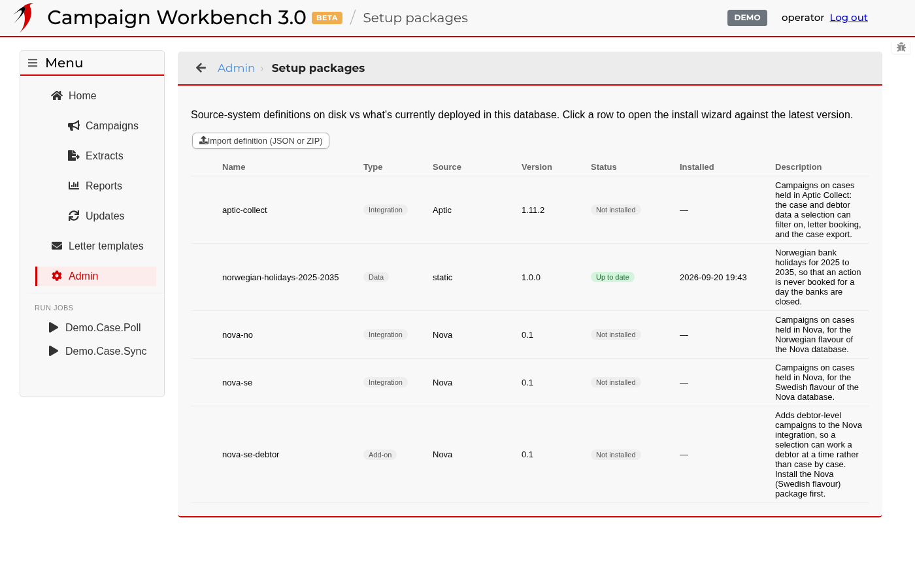This screenshot has width=915, height=588.
Task: Click the red bird application logo
Action: [x=24, y=18]
